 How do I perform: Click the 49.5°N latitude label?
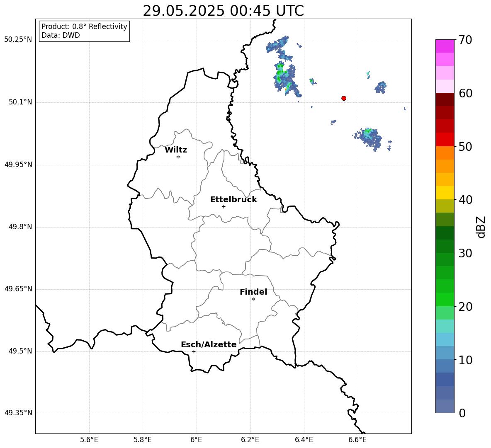[x=20, y=351]
